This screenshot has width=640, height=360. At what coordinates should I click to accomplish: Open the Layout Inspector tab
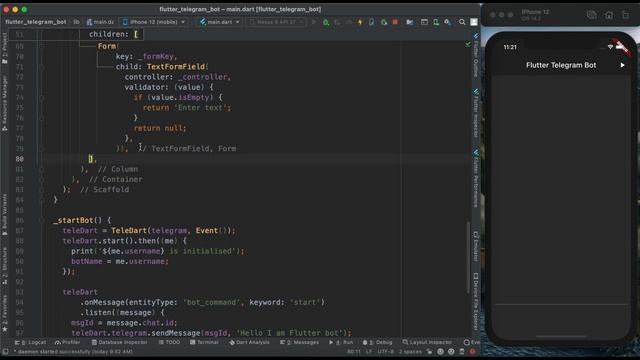427,342
